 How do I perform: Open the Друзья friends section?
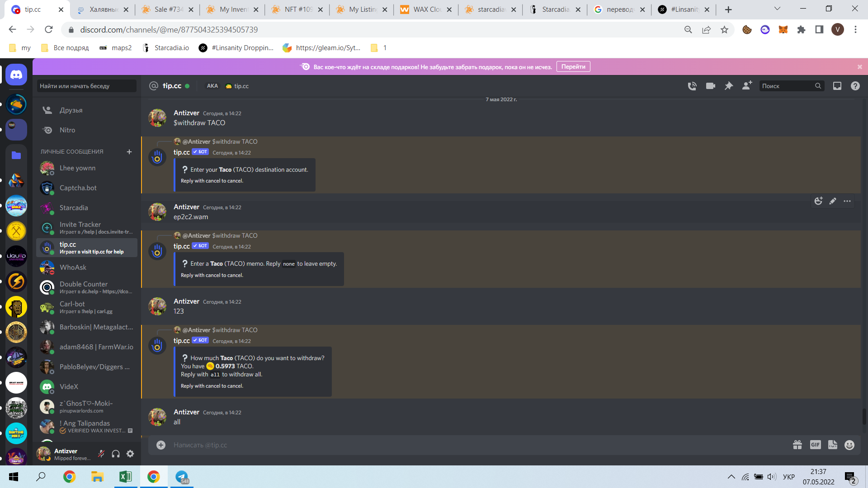coord(86,110)
